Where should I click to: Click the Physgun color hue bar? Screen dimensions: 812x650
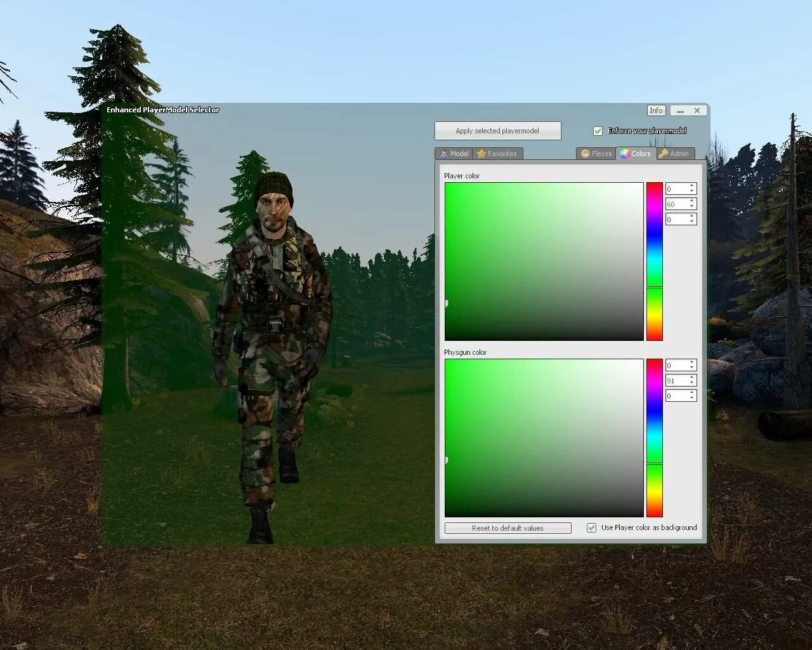[x=654, y=438]
